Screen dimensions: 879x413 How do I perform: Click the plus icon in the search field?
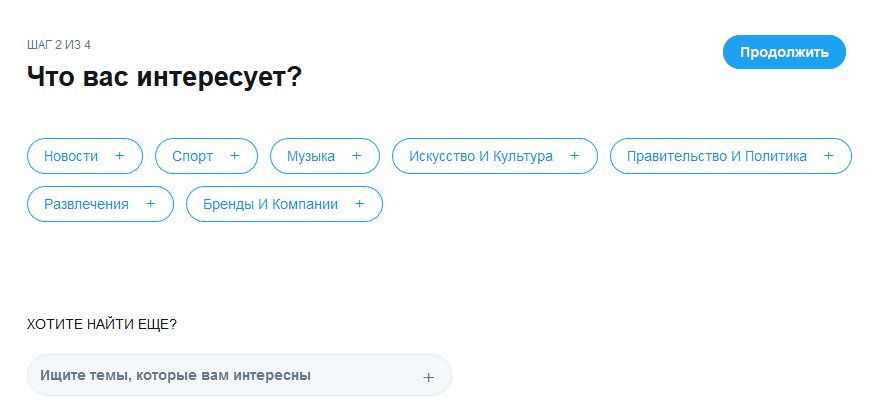[x=429, y=377]
